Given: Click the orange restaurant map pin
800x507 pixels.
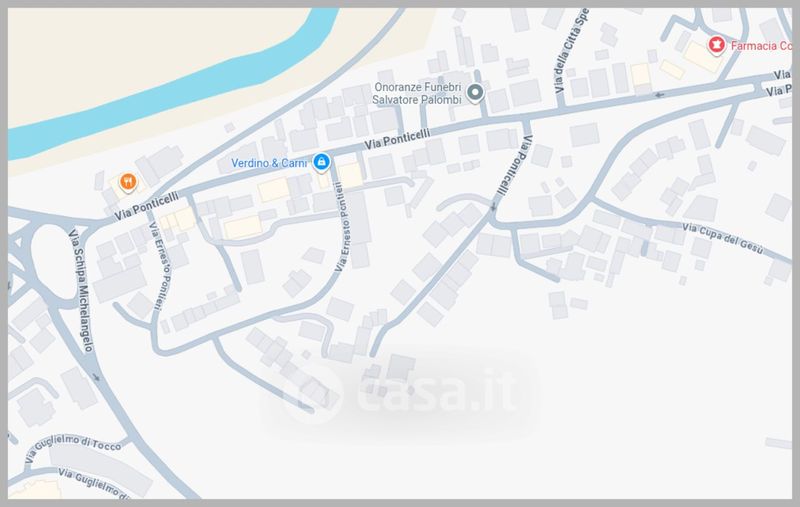Looking at the screenshot, I should click(128, 182).
